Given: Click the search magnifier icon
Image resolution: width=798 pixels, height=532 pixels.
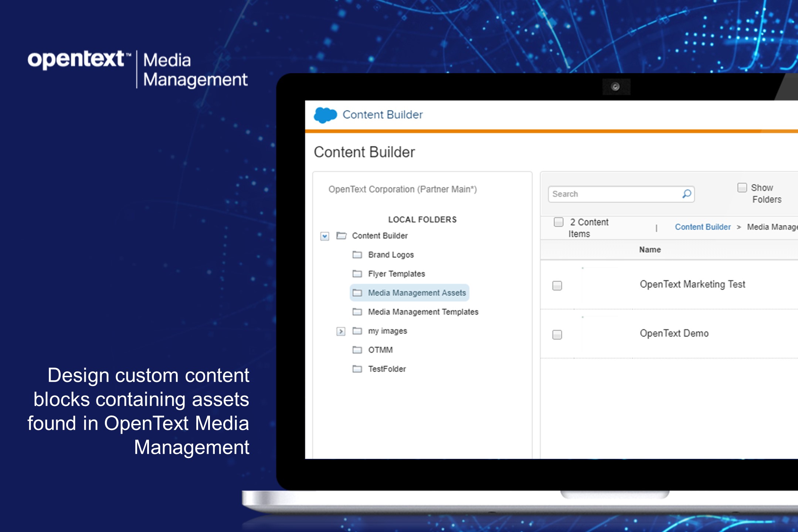Looking at the screenshot, I should pyautogui.click(x=686, y=194).
